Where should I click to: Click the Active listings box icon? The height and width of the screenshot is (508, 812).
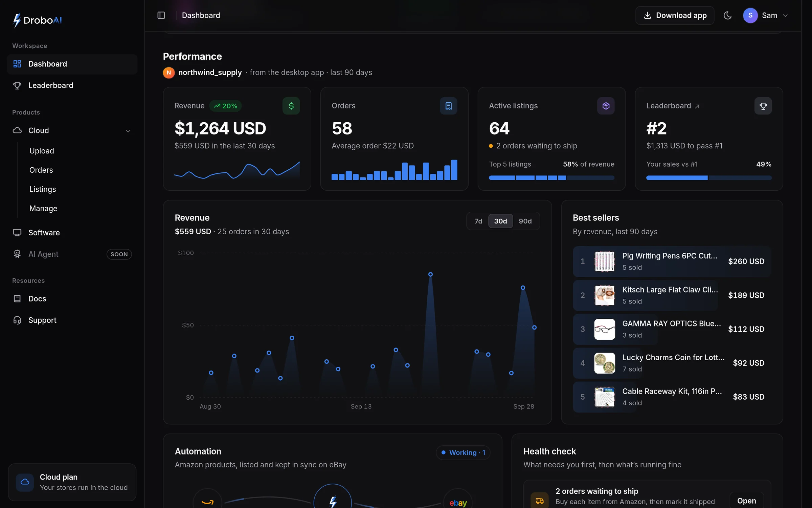606,106
